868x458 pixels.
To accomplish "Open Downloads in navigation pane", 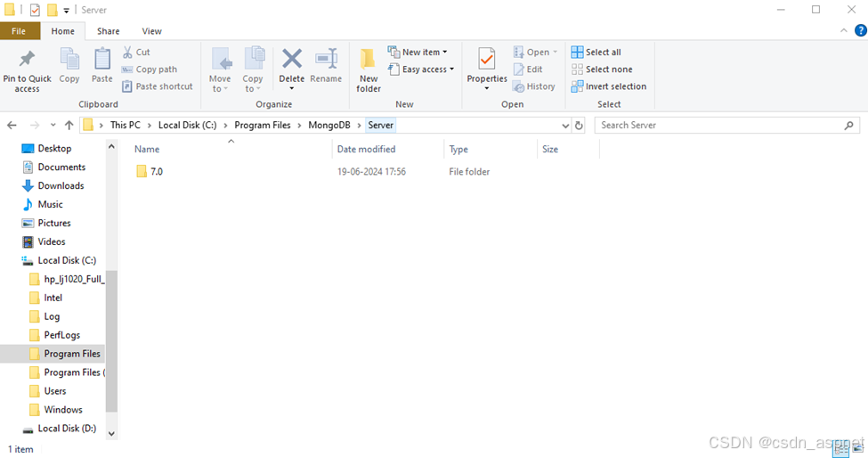I will tap(61, 185).
